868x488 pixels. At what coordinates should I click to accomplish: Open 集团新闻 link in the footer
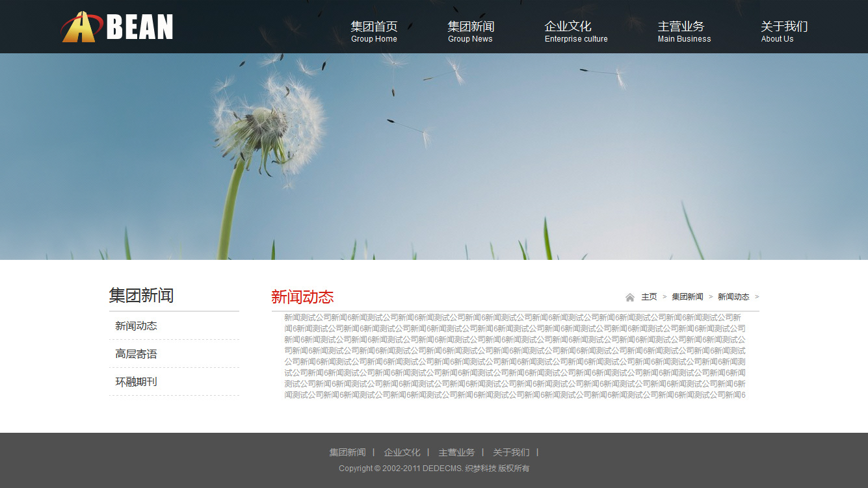point(347,452)
